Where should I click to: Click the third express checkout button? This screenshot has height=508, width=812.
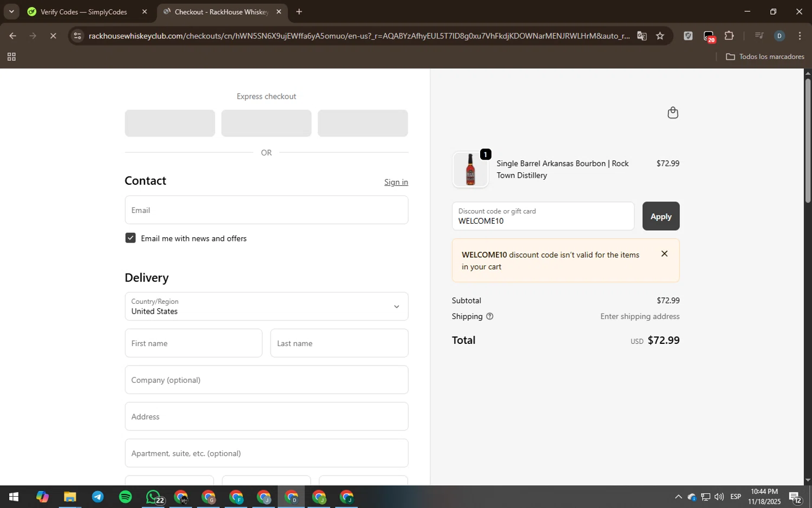(363, 123)
